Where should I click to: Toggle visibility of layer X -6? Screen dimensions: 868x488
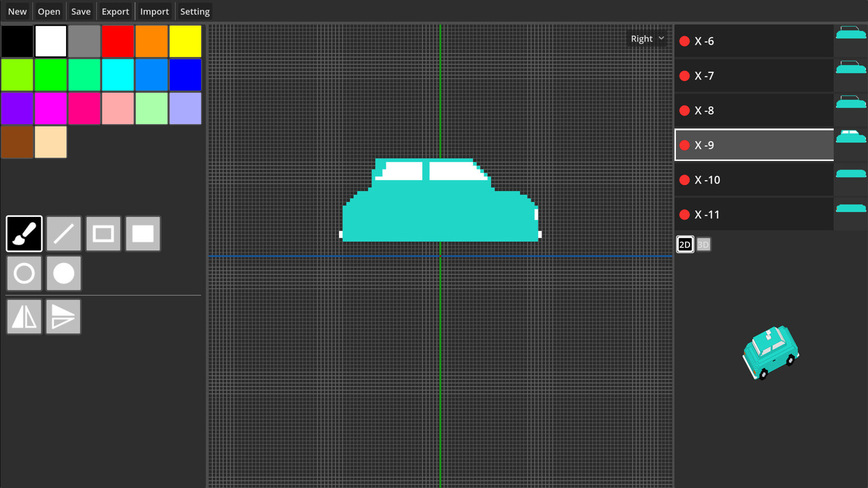(684, 41)
